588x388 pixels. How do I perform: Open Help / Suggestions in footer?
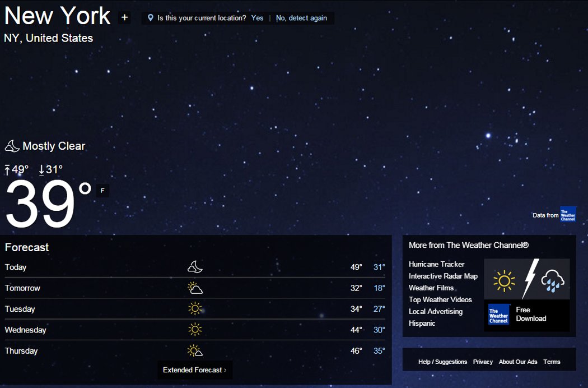point(442,362)
